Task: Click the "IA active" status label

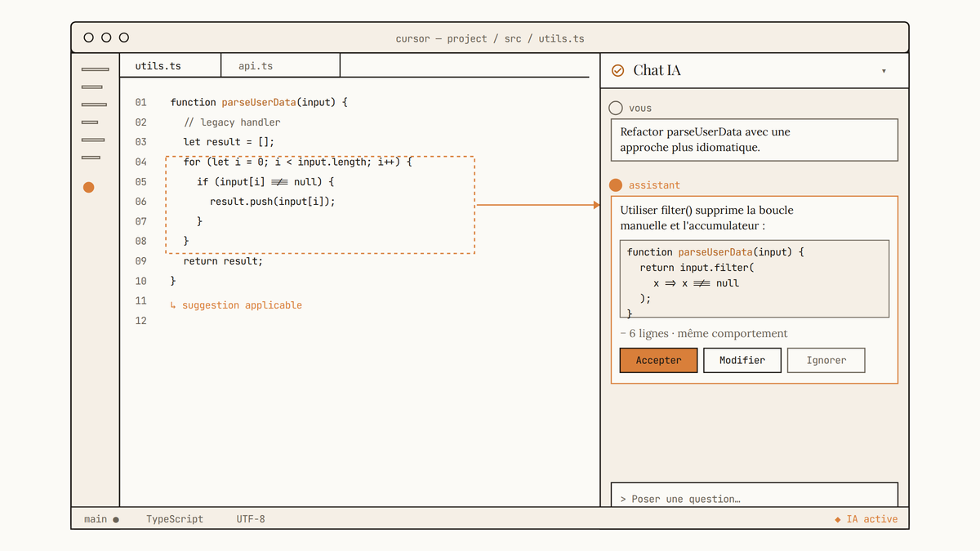Action: point(872,519)
